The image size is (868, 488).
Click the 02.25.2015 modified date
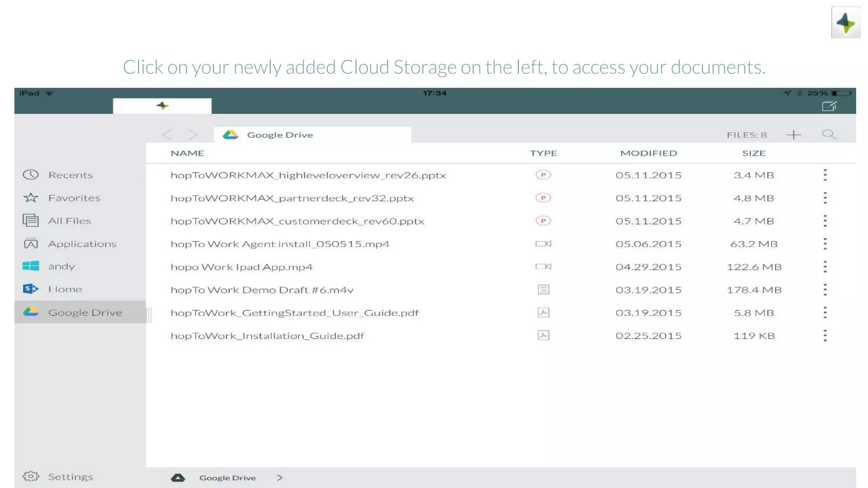click(648, 335)
